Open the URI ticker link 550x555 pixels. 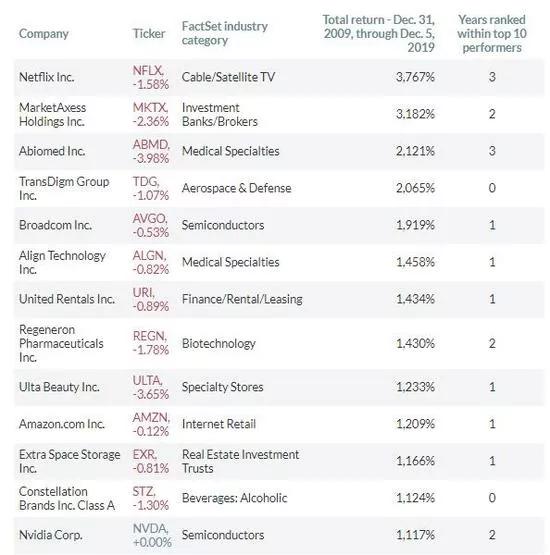143,293
